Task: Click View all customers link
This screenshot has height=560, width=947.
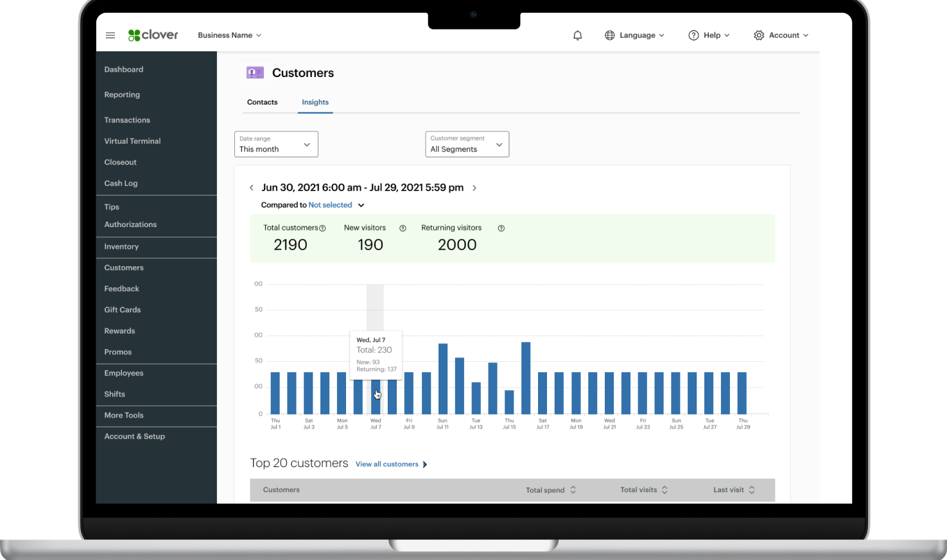Action: coord(387,464)
